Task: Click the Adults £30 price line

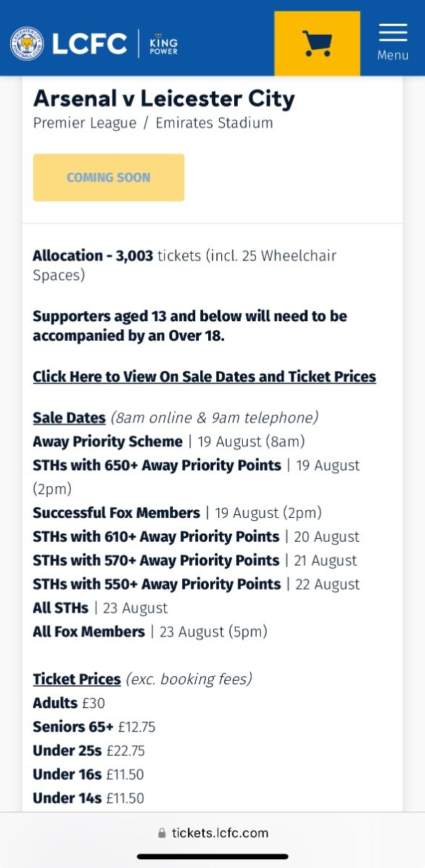Action: [66, 702]
